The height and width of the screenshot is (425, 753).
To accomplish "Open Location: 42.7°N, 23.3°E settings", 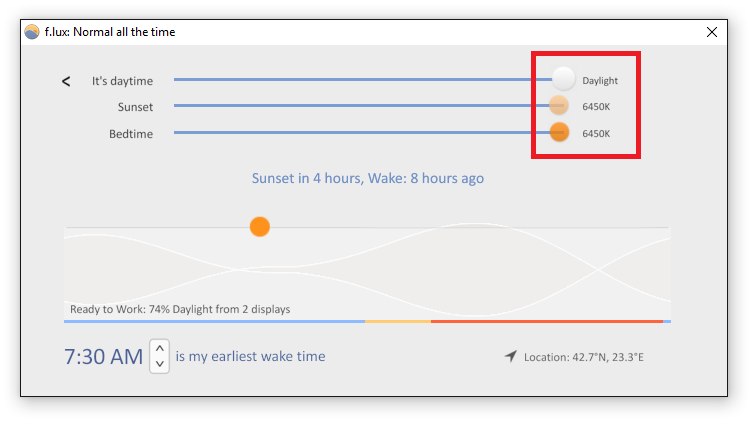I will tap(583, 357).
